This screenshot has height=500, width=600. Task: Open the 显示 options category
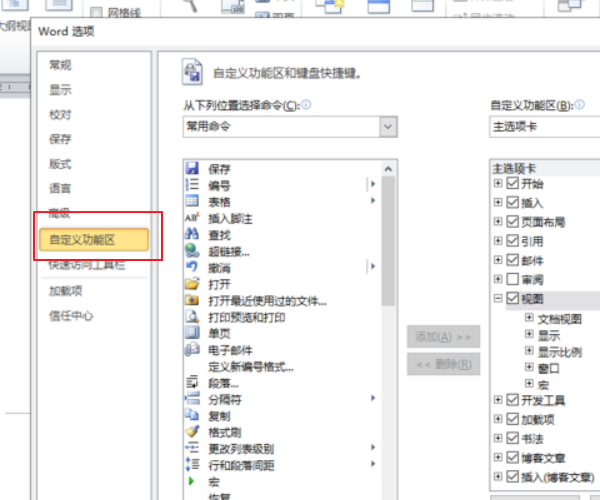60,90
